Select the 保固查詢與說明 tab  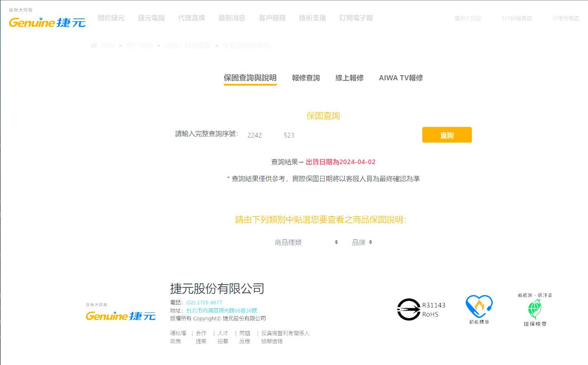(x=250, y=78)
